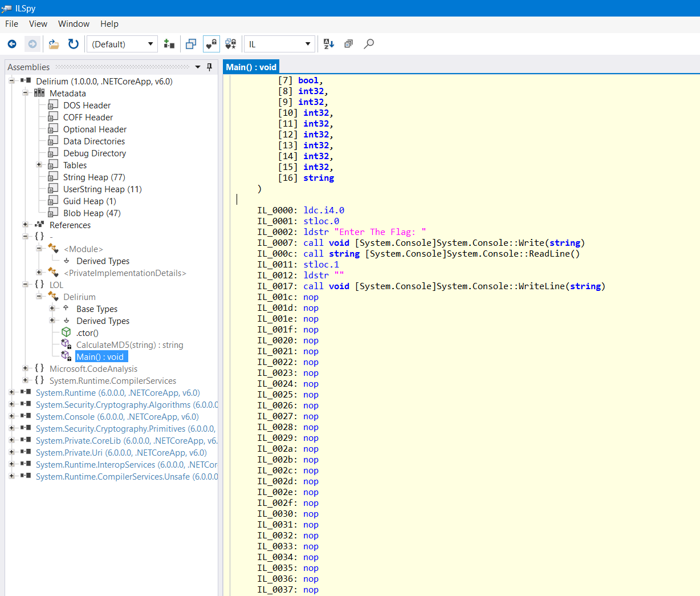
Task: Select the String Heap (77) entry
Action: 94,177
